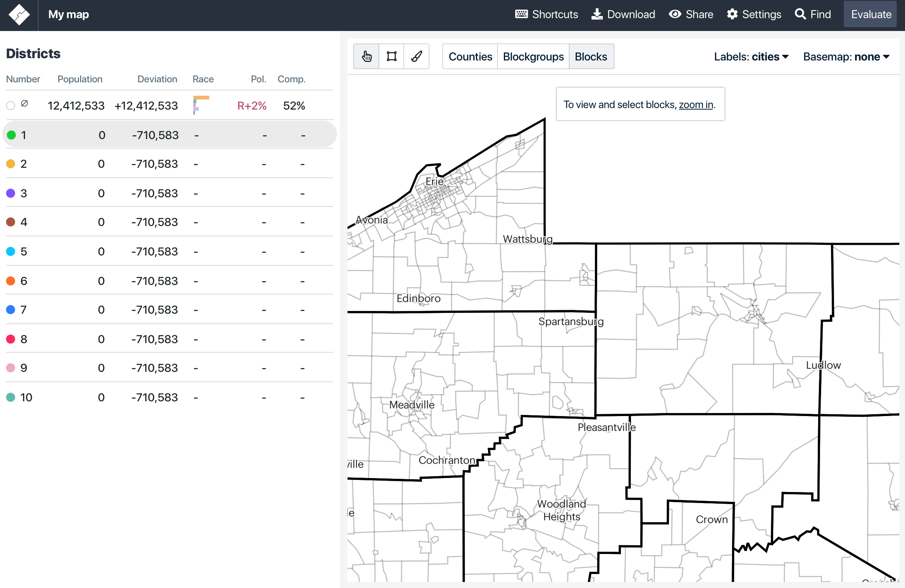Select the paintbrush tool
This screenshot has width=905, height=588.
(x=416, y=56)
